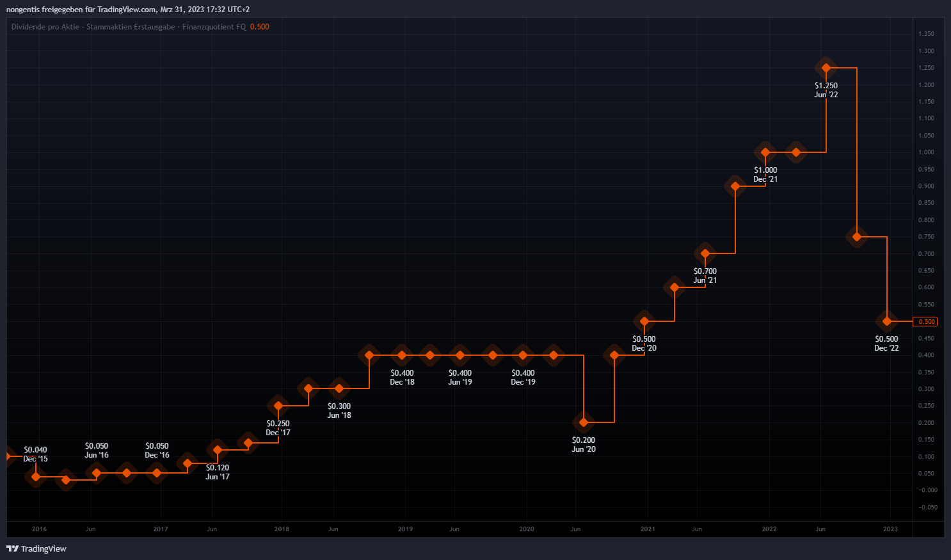Click the $0.700 Jun '21 diamond marker
This screenshot has height=560, width=951.
705,253
